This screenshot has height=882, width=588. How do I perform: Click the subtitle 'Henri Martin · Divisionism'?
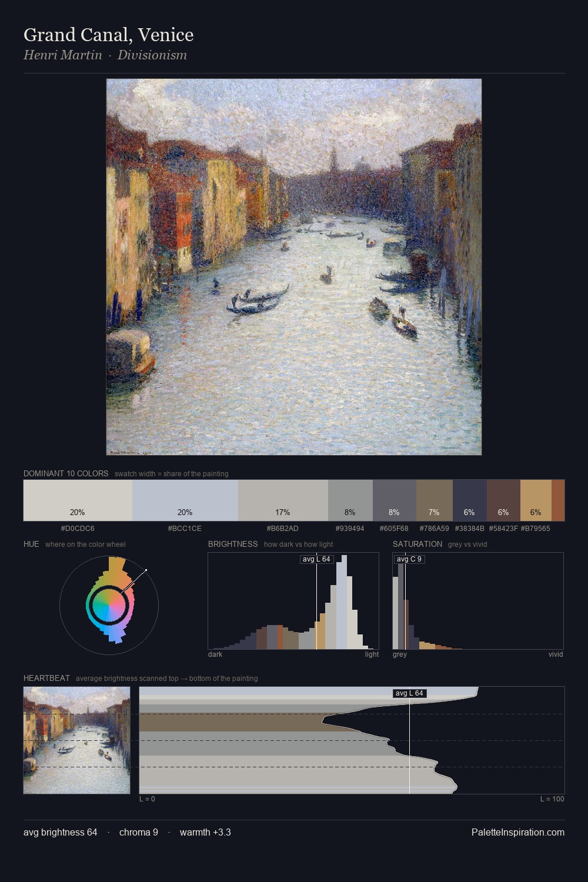(105, 55)
